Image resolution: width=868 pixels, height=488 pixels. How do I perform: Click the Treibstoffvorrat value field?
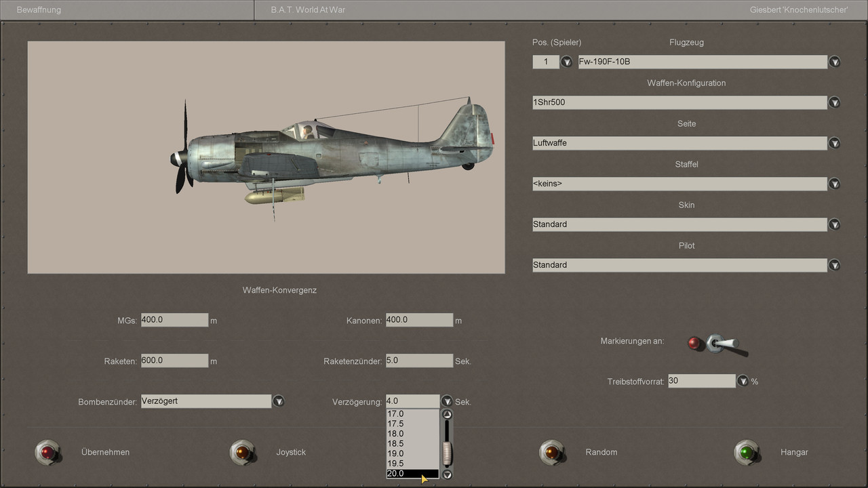tap(702, 381)
